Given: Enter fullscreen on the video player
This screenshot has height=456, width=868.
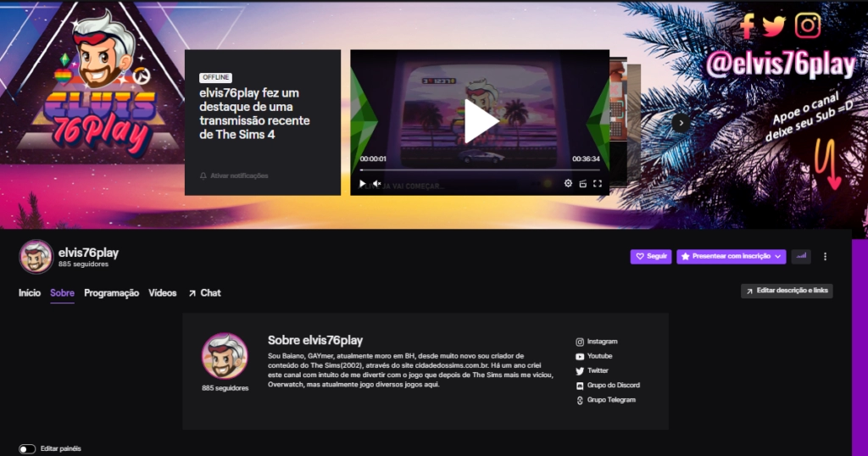Looking at the screenshot, I should (x=597, y=183).
